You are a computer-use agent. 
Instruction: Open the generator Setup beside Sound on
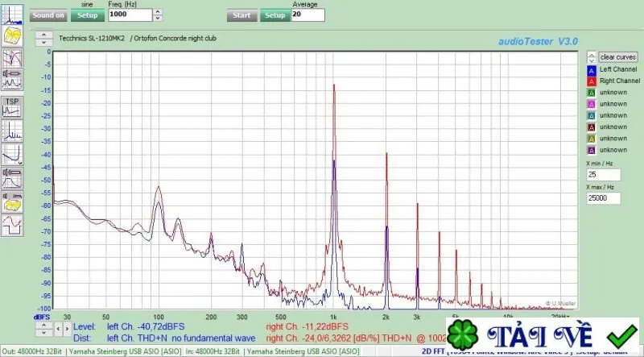coord(88,15)
